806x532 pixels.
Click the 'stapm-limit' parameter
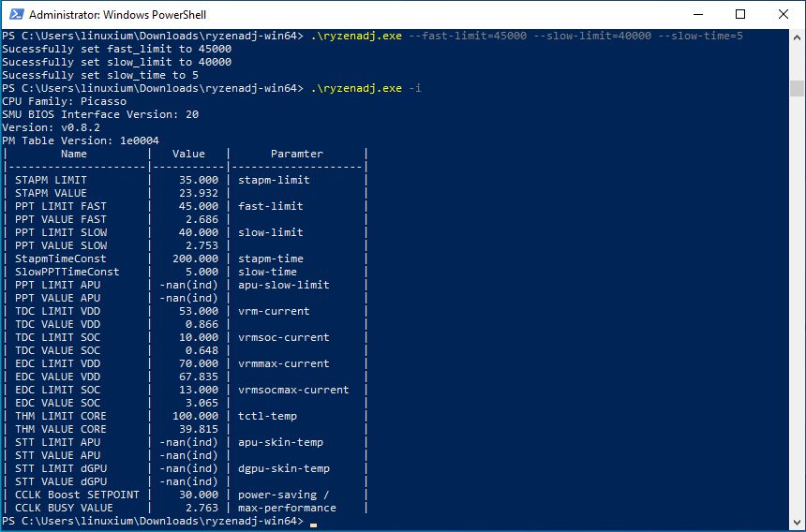point(274,180)
